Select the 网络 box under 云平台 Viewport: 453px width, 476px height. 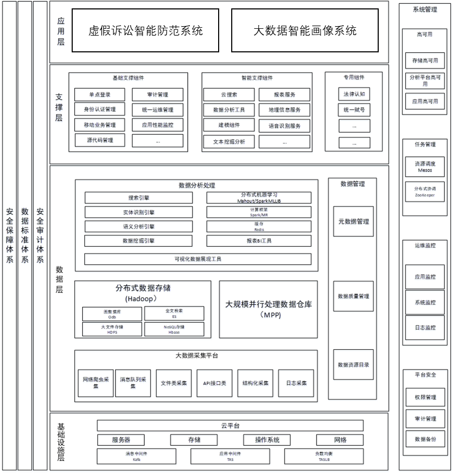click(340, 441)
